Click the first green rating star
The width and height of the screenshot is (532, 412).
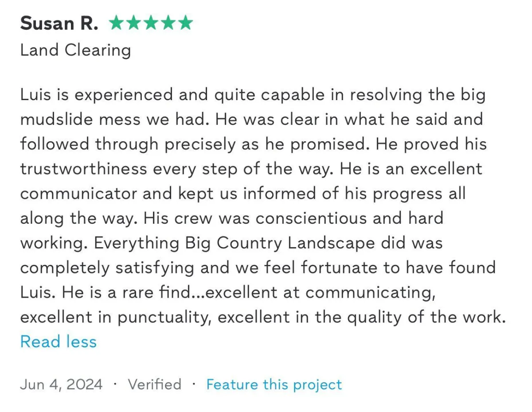[116, 23]
